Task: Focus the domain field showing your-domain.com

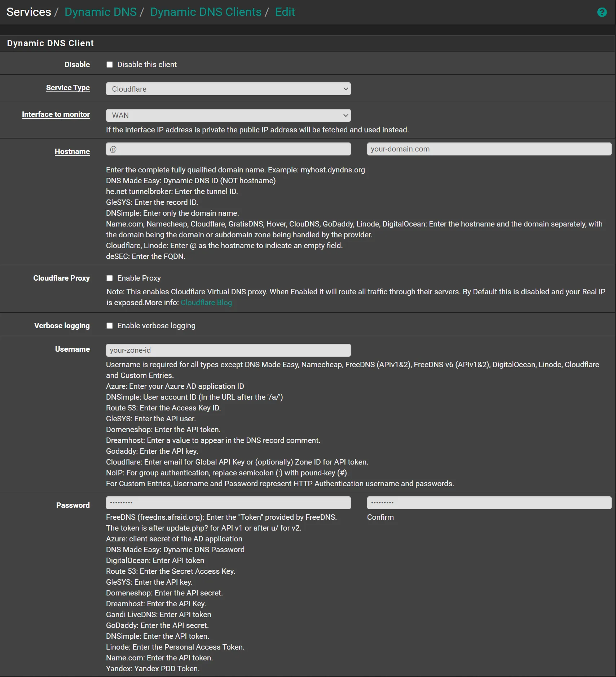Action: [489, 149]
